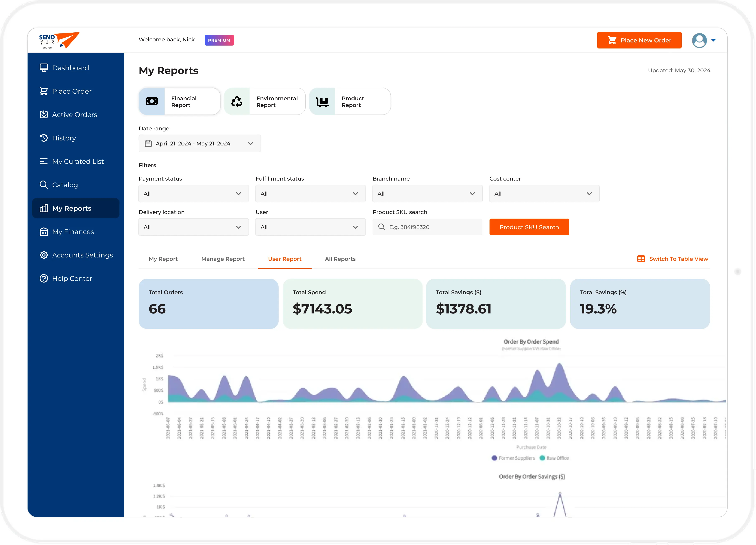Expand the Cost center dropdown

544,194
